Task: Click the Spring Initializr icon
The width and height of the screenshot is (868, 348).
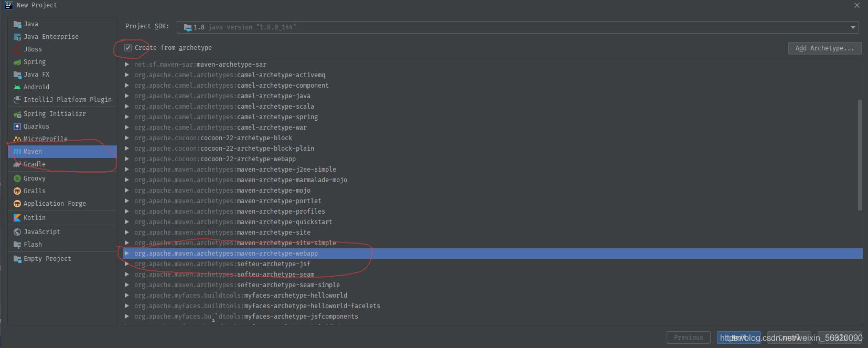Action: pyautogui.click(x=17, y=114)
